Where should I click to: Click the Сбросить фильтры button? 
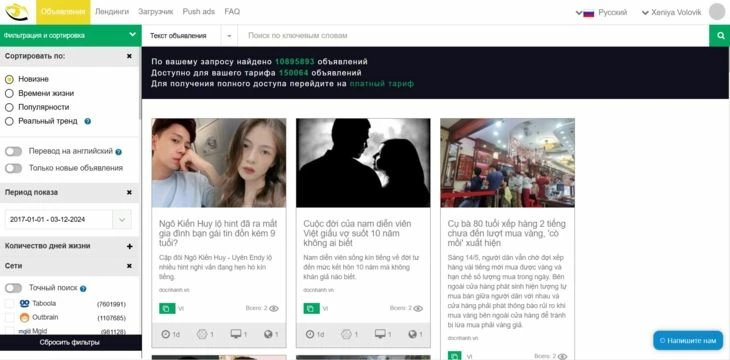click(x=70, y=343)
